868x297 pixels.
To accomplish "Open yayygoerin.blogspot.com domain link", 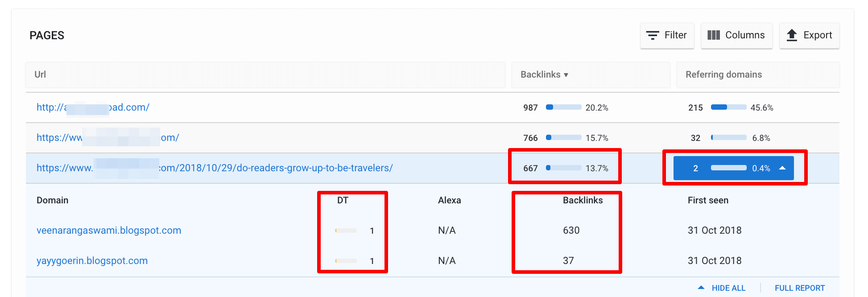I will [x=92, y=261].
